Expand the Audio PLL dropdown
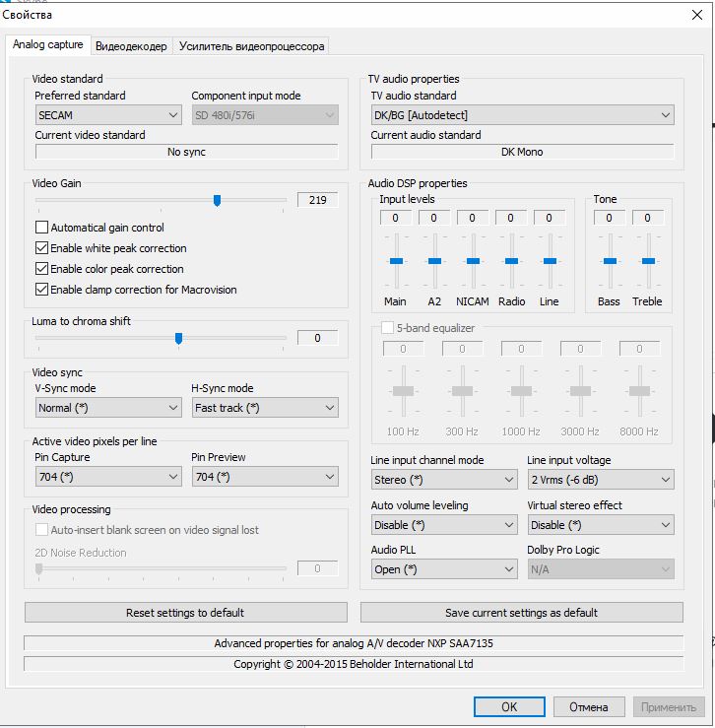This screenshot has height=728, width=715. [443, 569]
